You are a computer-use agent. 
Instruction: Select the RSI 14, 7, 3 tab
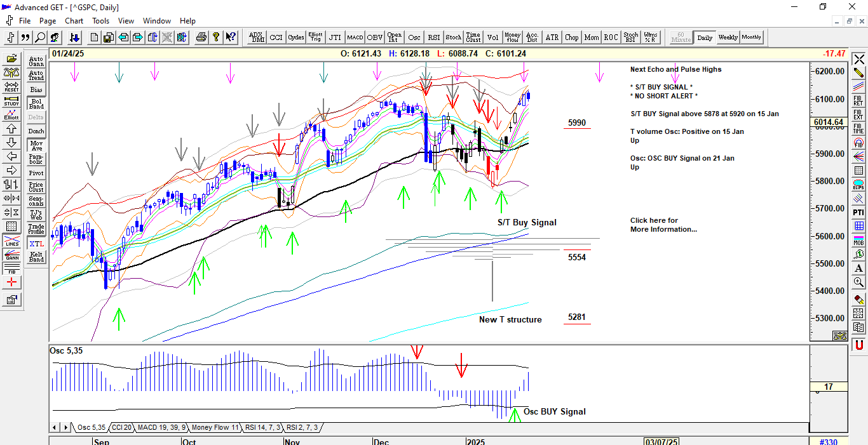tap(264, 428)
